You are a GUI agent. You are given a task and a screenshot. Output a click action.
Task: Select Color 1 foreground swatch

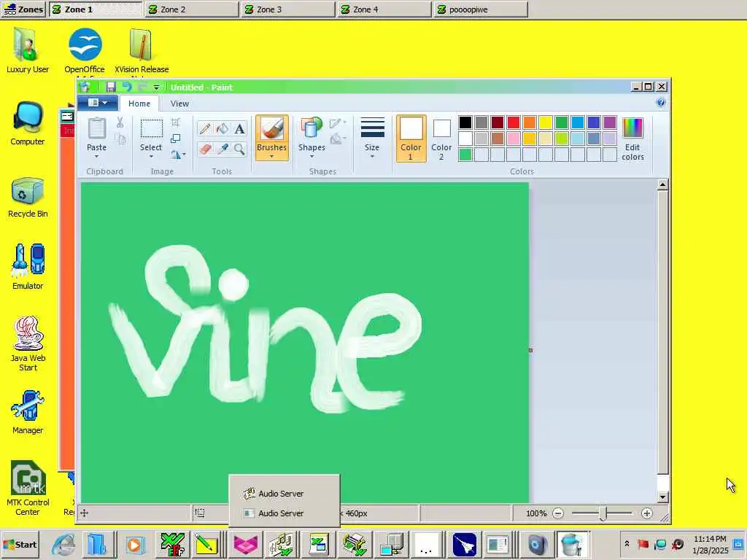(411, 138)
